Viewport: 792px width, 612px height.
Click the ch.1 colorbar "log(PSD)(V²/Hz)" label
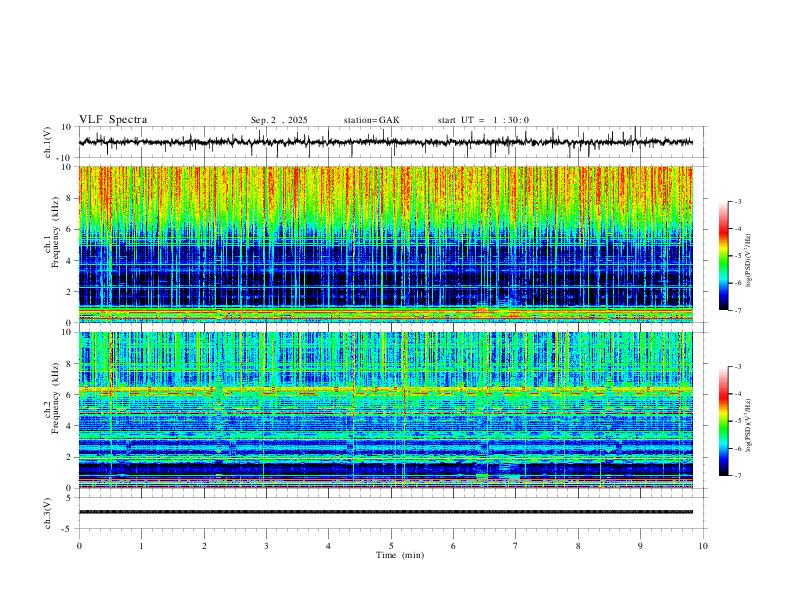click(x=748, y=261)
